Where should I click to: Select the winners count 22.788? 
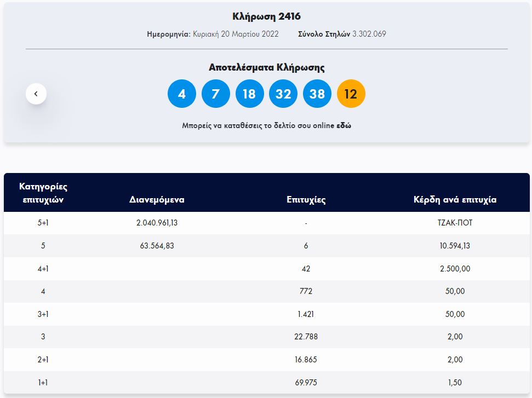point(306,337)
